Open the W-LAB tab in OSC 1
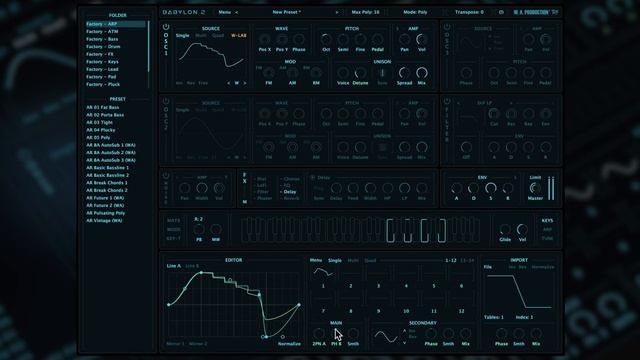 (239, 36)
